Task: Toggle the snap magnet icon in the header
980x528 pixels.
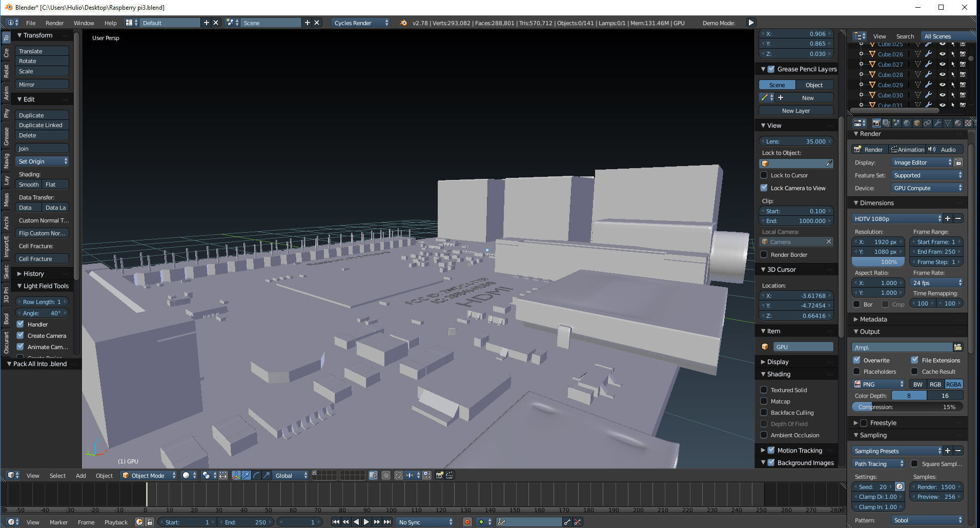Action: [399, 475]
